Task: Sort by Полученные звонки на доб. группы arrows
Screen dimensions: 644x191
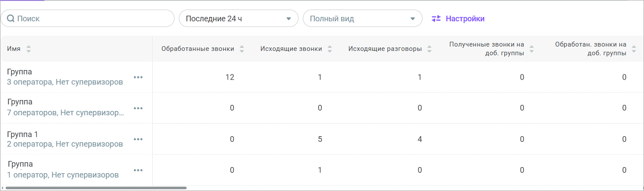Action: pos(531,49)
